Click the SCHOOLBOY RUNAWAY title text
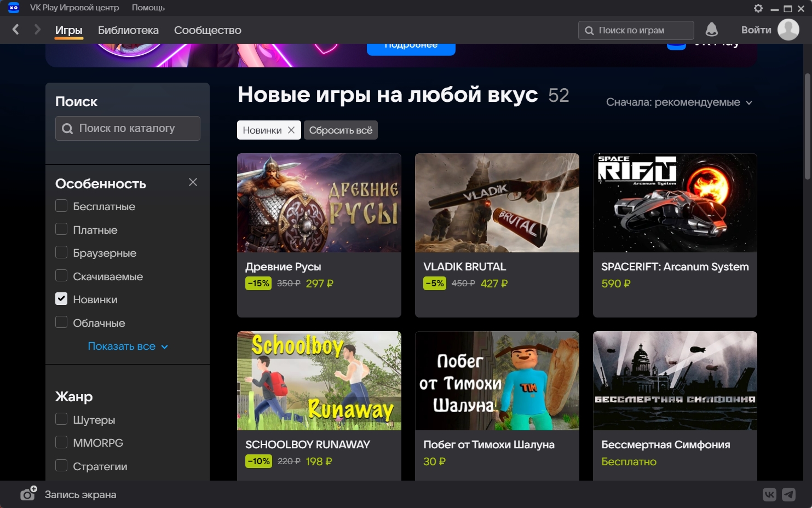Image resolution: width=812 pixels, height=508 pixels. [x=308, y=444]
